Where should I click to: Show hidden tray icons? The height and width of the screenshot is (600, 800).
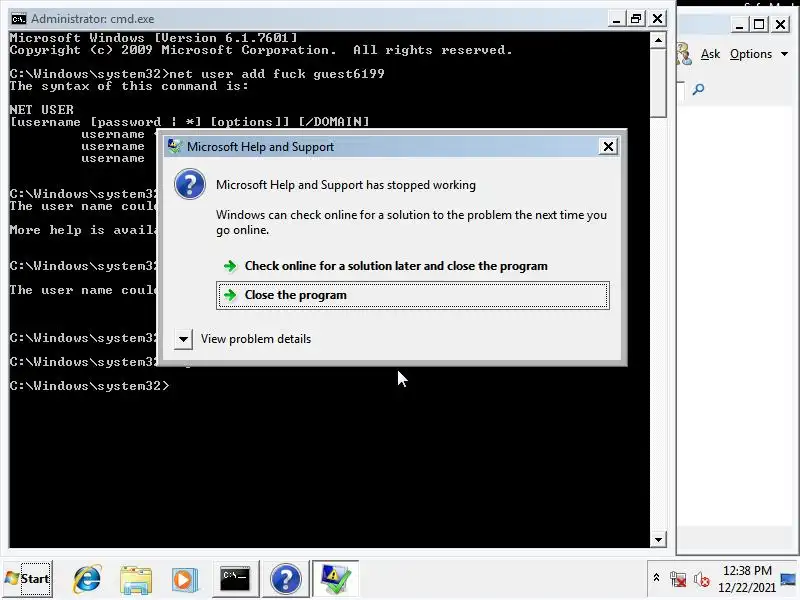656,578
